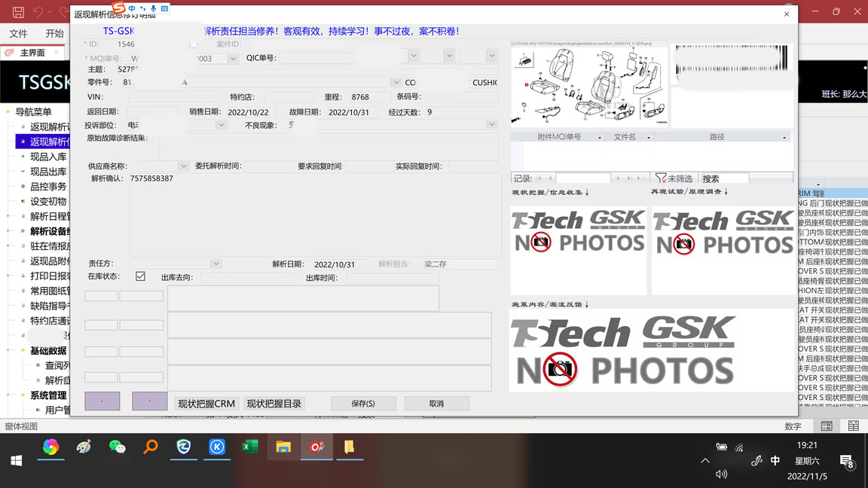The width and height of the screenshot is (868, 488).
Task: Click the new record navigator arrow
Action: pos(640,178)
